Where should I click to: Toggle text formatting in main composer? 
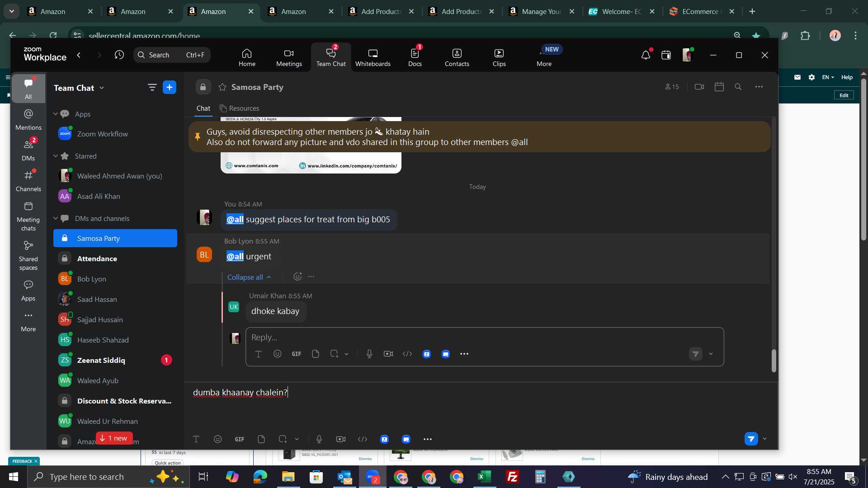pos(196,439)
